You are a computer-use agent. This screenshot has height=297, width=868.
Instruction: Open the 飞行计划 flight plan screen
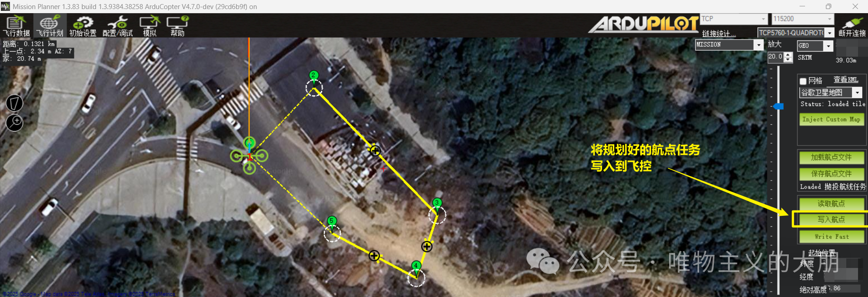[x=50, y=26]
